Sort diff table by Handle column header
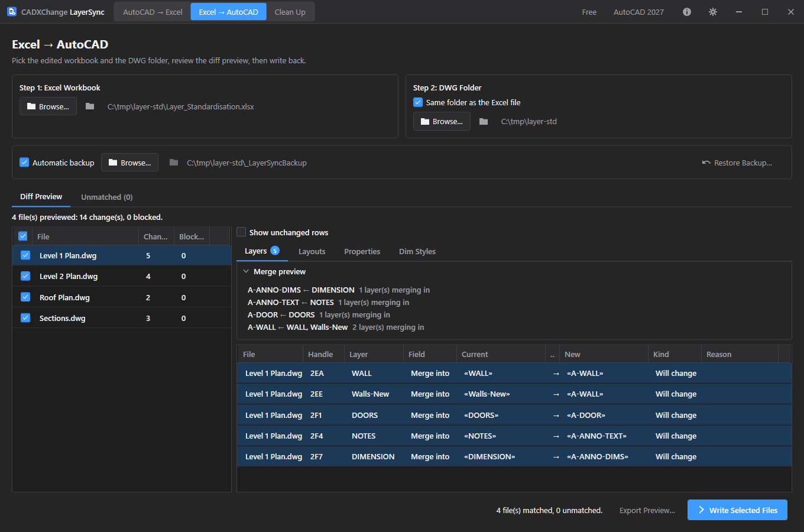804x532 pixels. 322,354
